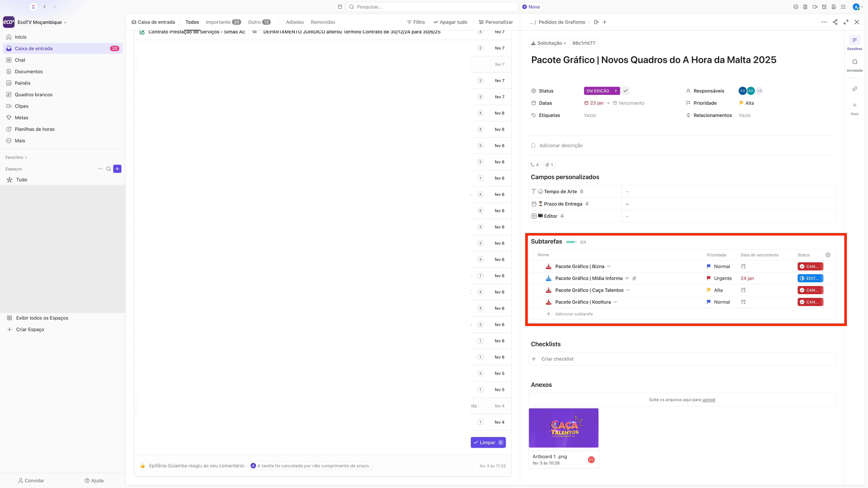Open Metas goals
The height and width of the screenshot is (488, 868).
pos(22,118)
